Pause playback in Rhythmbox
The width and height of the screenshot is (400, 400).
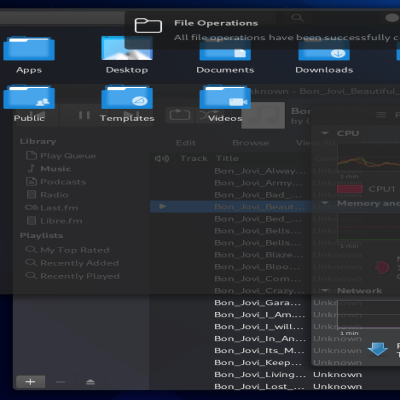click(84, 115)
